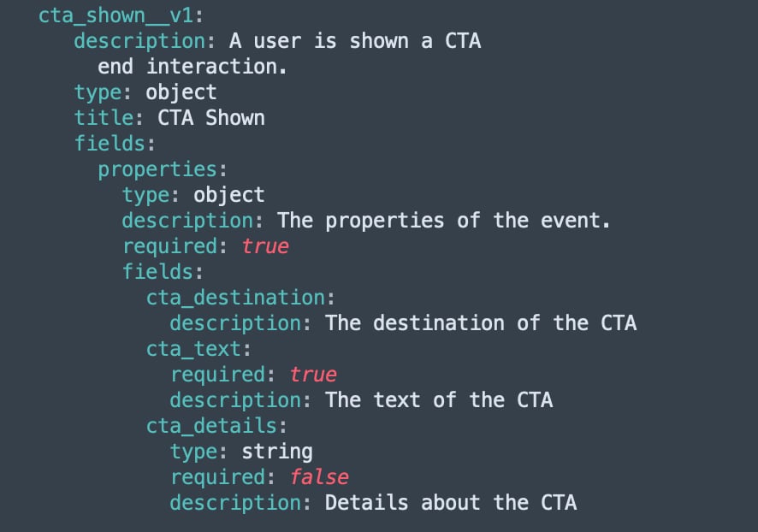Click the 'CTA Shown' title value
The width and height of the screenshot is (758, 532).
point(211,118)
